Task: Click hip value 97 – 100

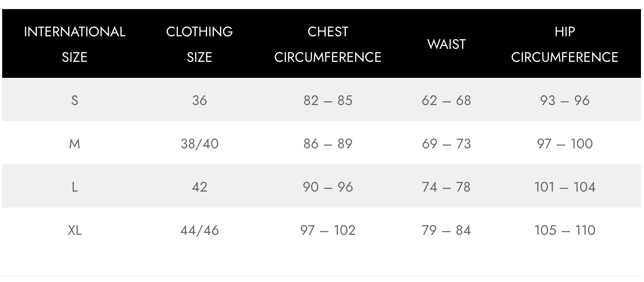Action: (x=564, y=144)
